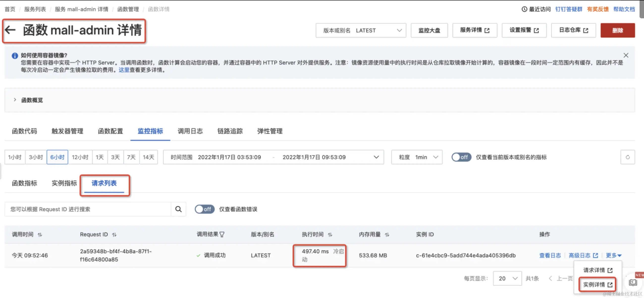Close the container image info banner
Screen dimensions: 644x298
coord(626,55)
